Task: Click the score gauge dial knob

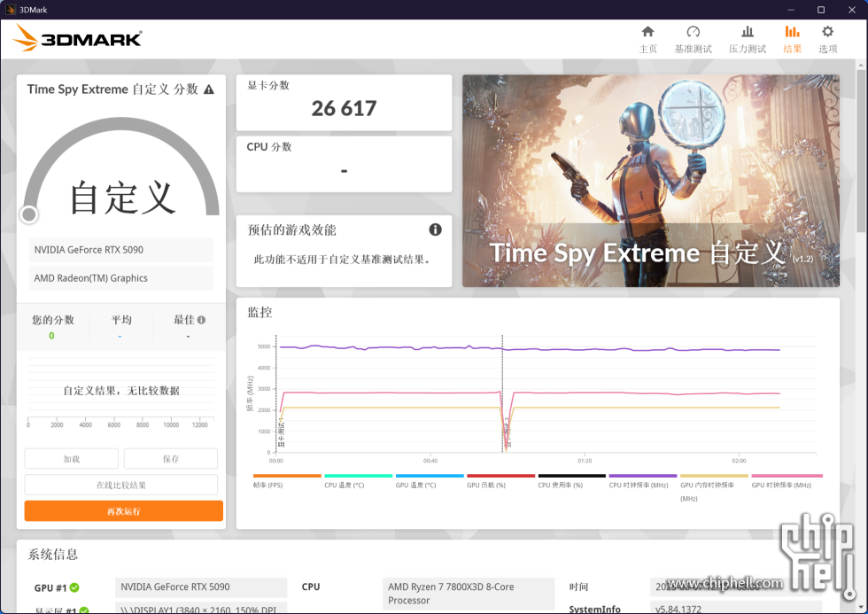Action: tap(28, 214)
